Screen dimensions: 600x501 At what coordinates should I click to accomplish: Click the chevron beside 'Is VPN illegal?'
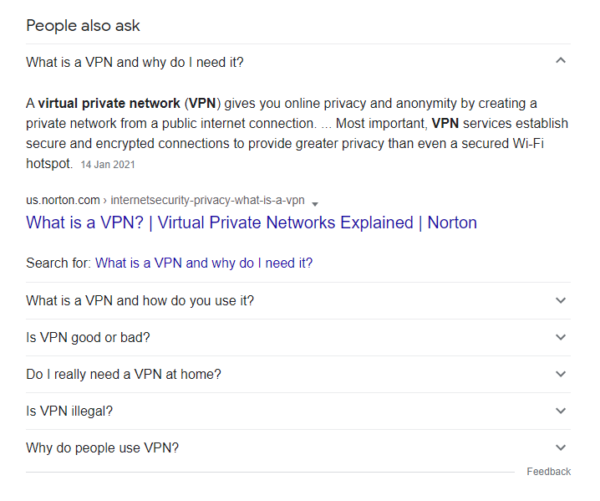point(560,411)
